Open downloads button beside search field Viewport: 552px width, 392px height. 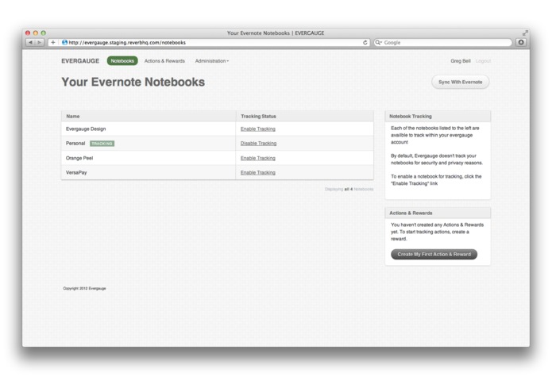[521, 42]
